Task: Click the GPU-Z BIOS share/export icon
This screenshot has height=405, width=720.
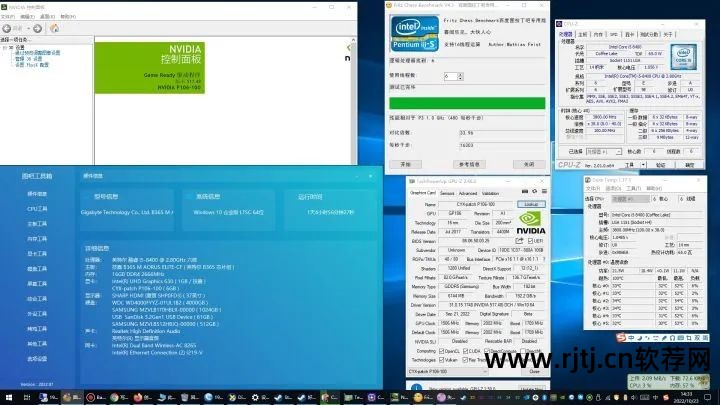Action: 519,241
